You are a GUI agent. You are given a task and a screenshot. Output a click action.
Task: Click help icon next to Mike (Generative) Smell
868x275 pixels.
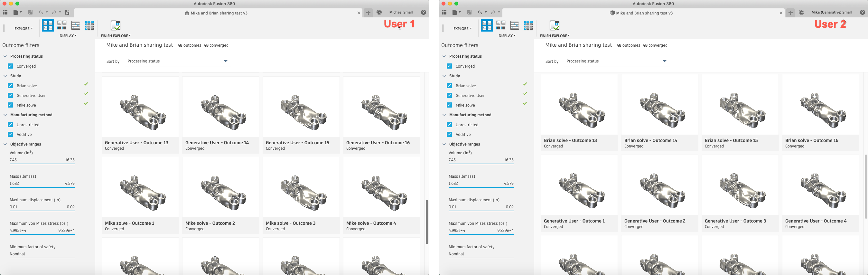862,13
